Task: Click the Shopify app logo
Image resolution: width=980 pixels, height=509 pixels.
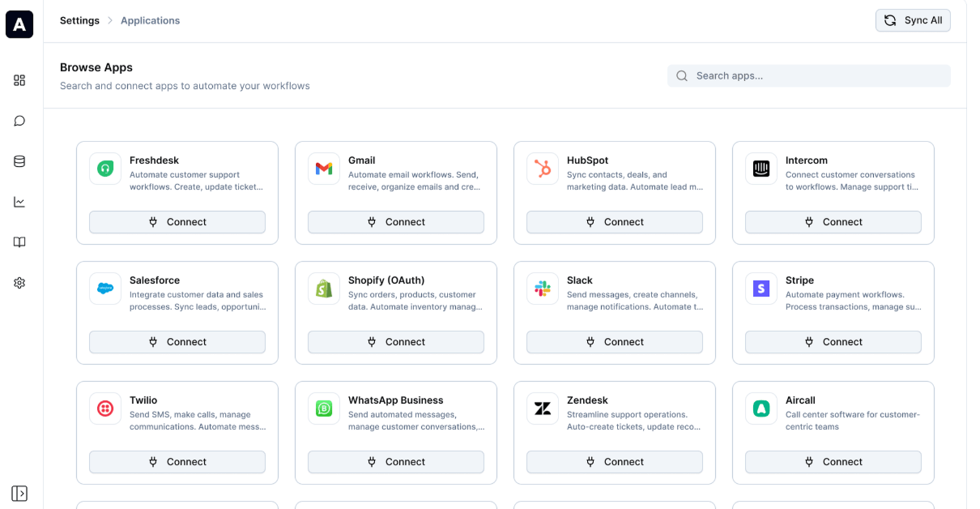Action: [x=324, y=289]
